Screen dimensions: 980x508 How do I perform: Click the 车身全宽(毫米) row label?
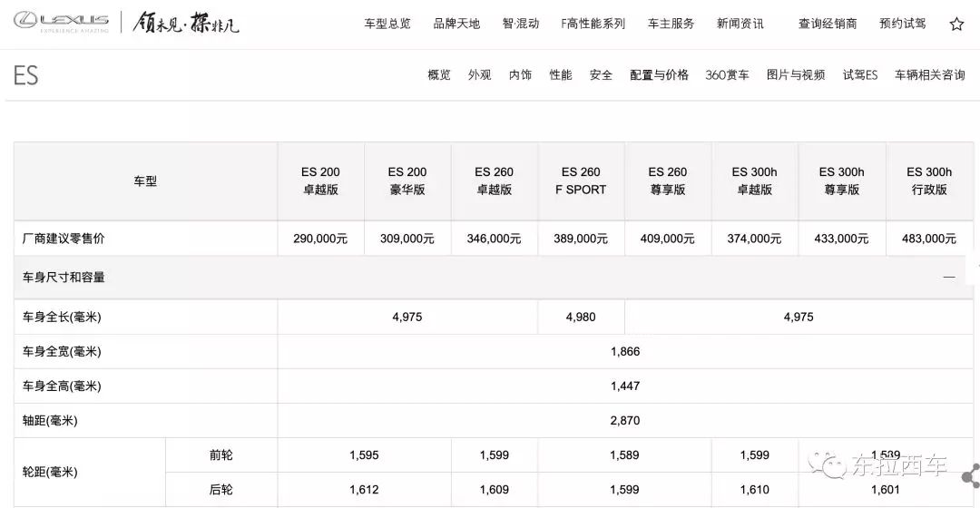point(62,352)
